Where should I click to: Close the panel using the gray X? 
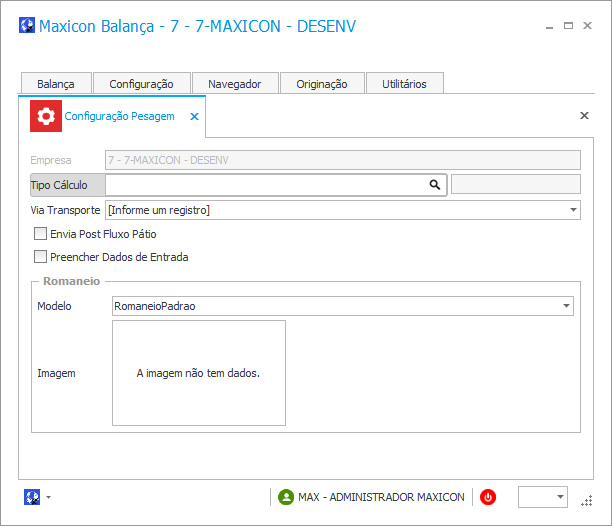coord(584,116)
